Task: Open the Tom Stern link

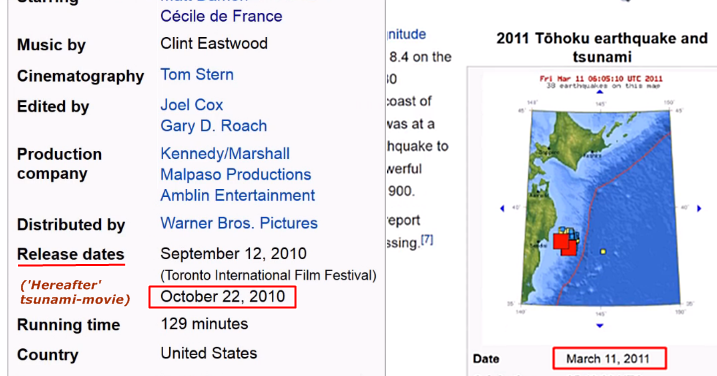Action: pyautogui.click(x=197, y=75)
